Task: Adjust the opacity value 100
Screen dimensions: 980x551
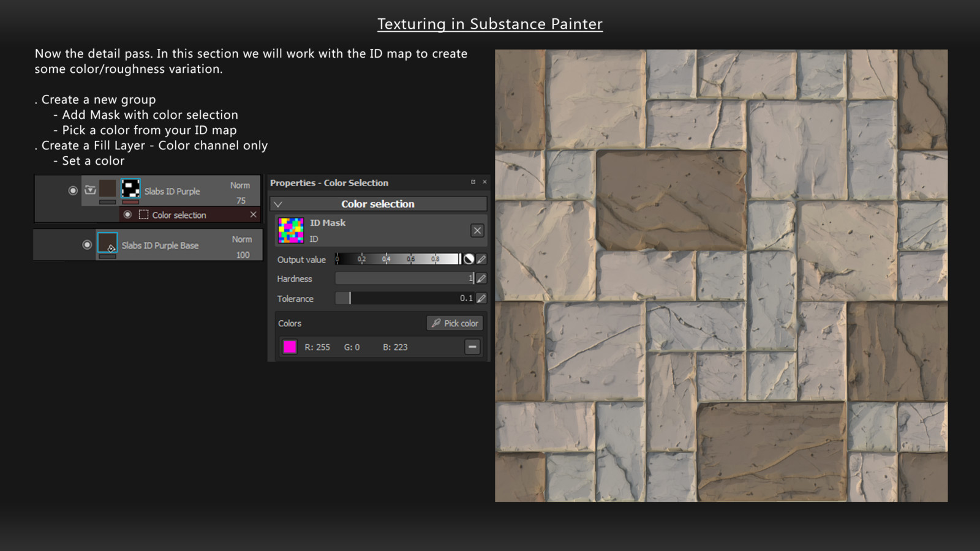Action: tap(243, 255)
